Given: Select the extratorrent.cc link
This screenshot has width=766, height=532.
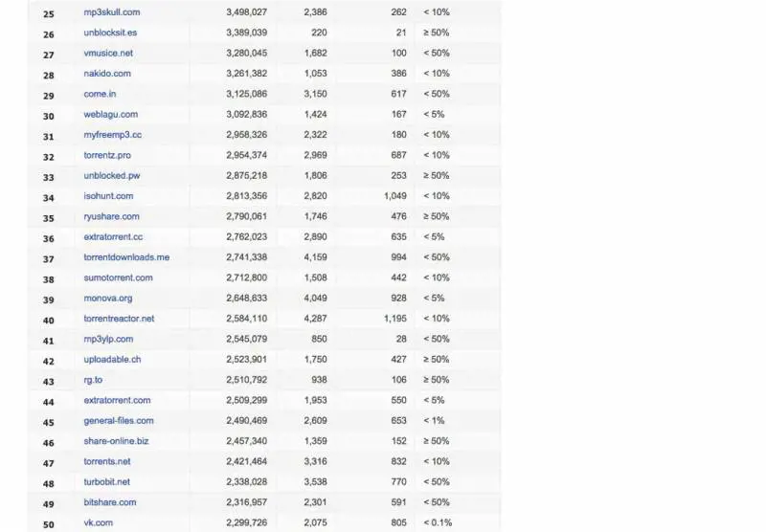Looking at the screenshot, I should click(113, 236).
